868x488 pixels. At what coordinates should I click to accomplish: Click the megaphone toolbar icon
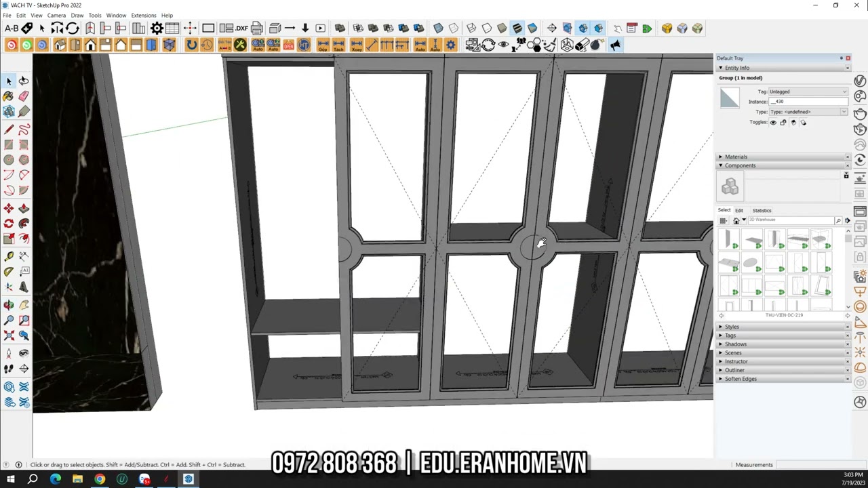click(615, 45)
